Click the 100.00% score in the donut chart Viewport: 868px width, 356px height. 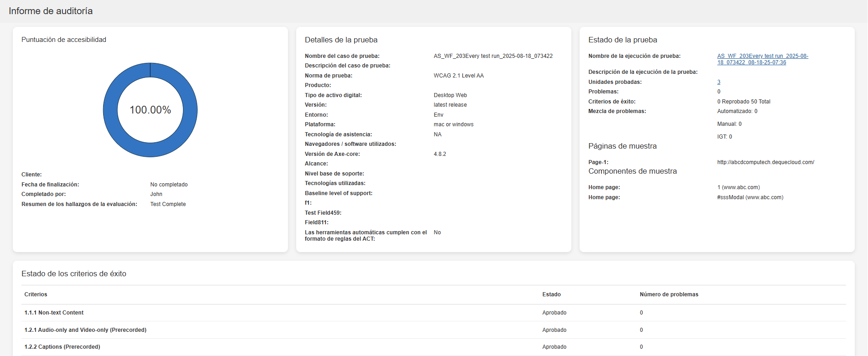click(150, 110)
